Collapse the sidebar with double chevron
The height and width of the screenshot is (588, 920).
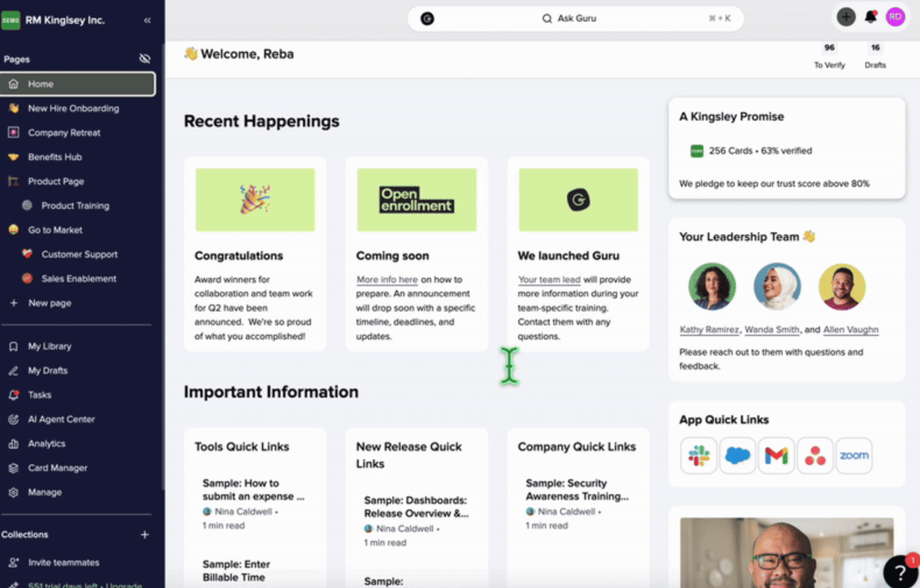click(x=147, y=21)
